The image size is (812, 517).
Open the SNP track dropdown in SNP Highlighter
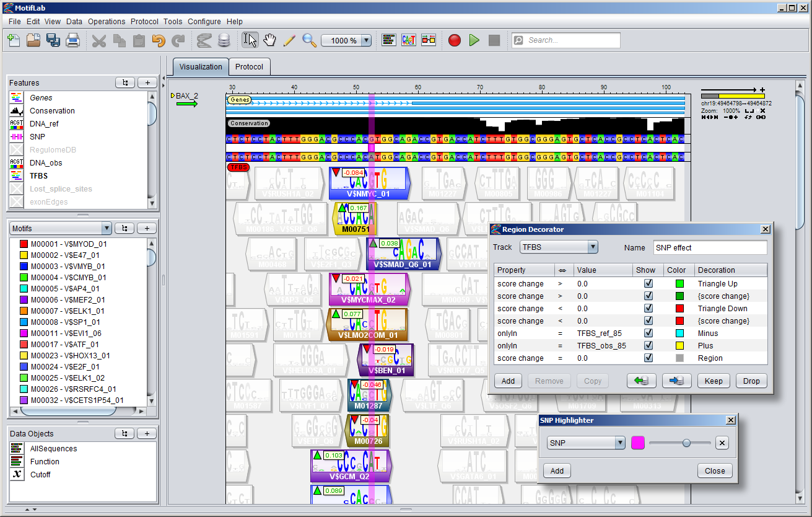click(x=620, y=443)
